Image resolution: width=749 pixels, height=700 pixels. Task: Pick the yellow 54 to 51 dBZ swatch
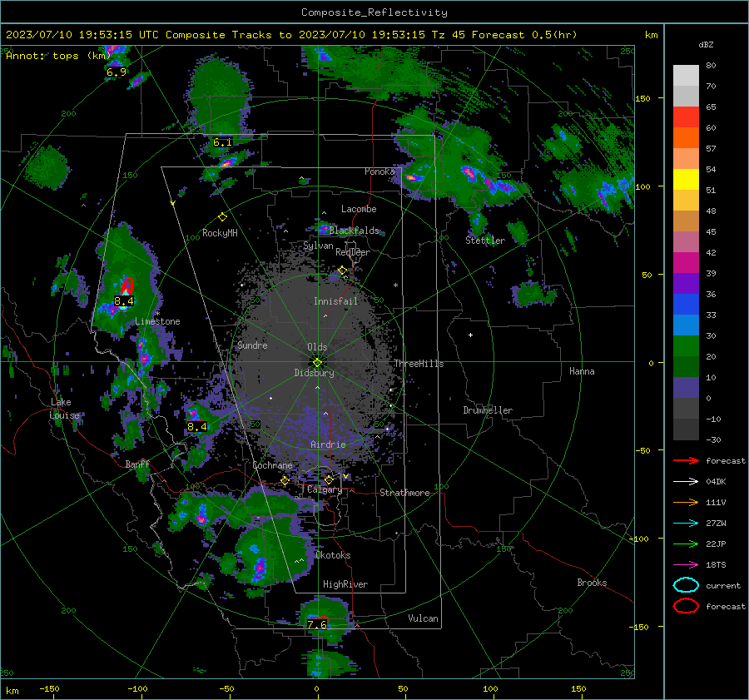click(686, 180)
